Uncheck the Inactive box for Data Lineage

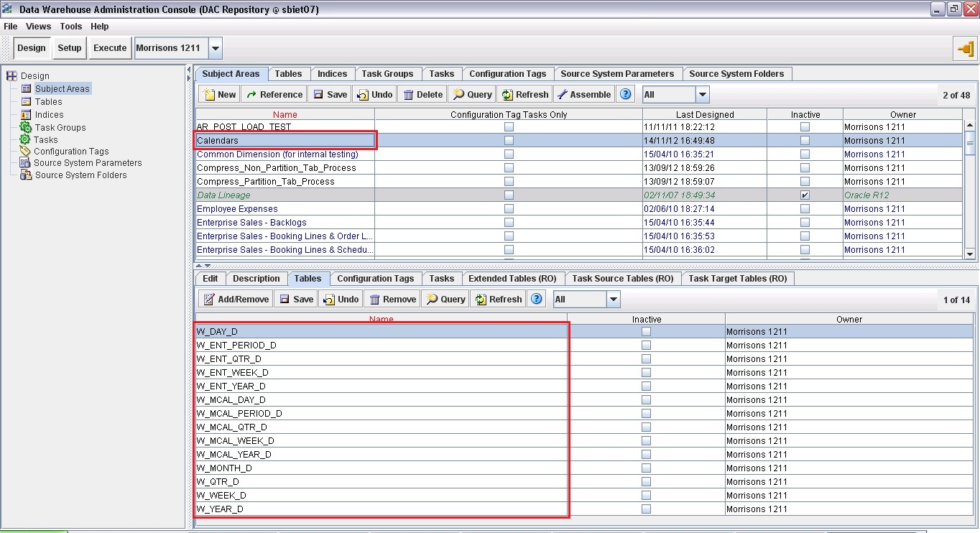point(805,195)
